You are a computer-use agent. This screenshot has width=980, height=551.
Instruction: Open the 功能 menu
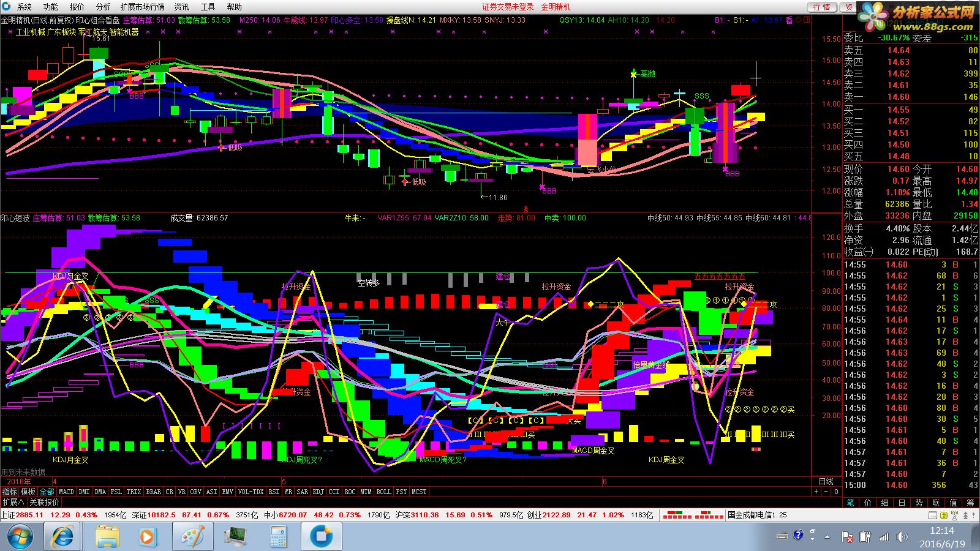51,7
